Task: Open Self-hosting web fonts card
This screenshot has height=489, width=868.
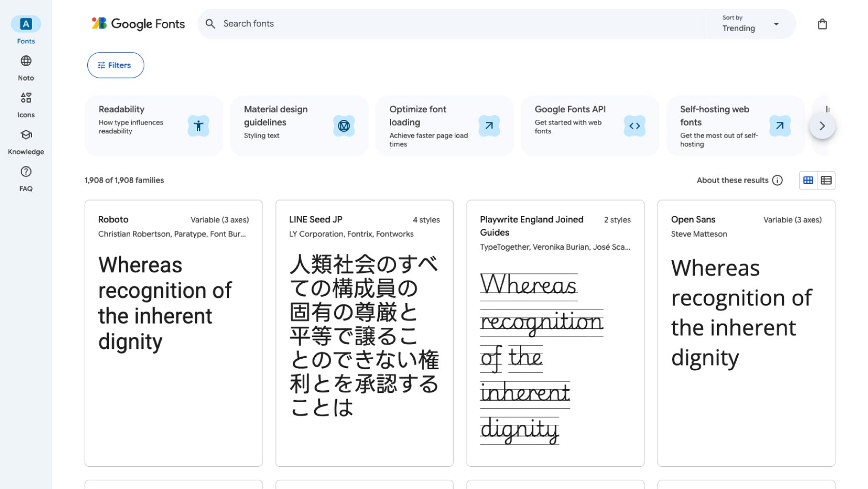Action: (735, 126)
